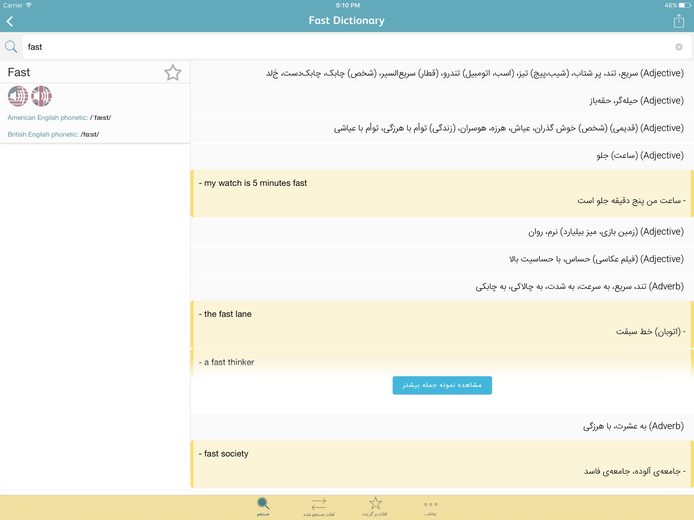Go back with the top-left arrow

click(10, 21)
